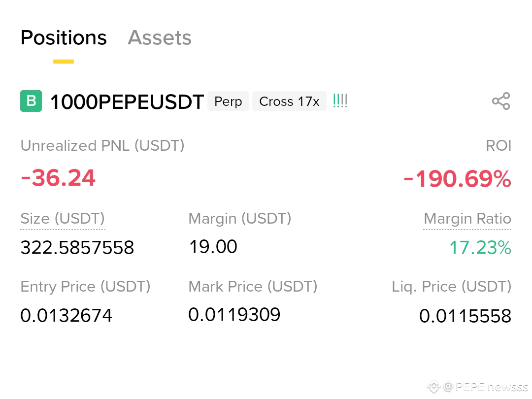Image resolution: width=532 pixels, height=399 pixels.
Task: Click the Binance watermark logo icon
Action: click(x=433, y=387)
